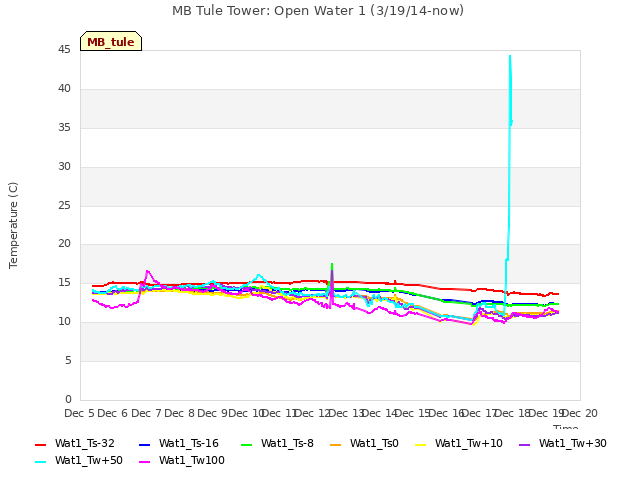The width and height of the screenshot is (640, 480).
Task: Click the yellow Wat1_Tw+10 legend swatch
Action: (x=420, y=445)
